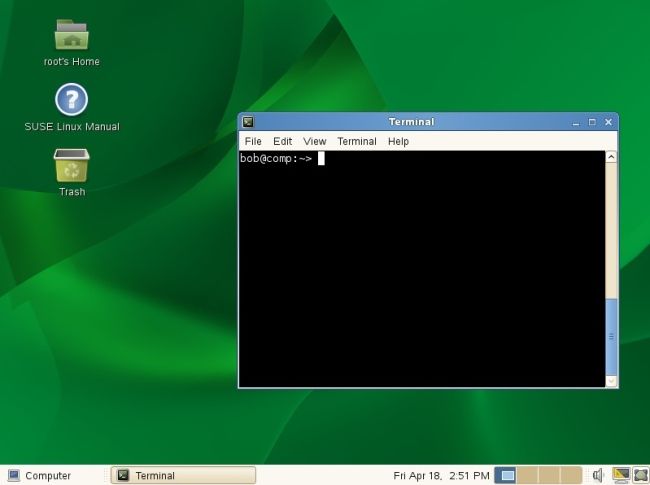
Task: Click the Terminal window title text
Action: pyautogui.click(x=411, y=122)
